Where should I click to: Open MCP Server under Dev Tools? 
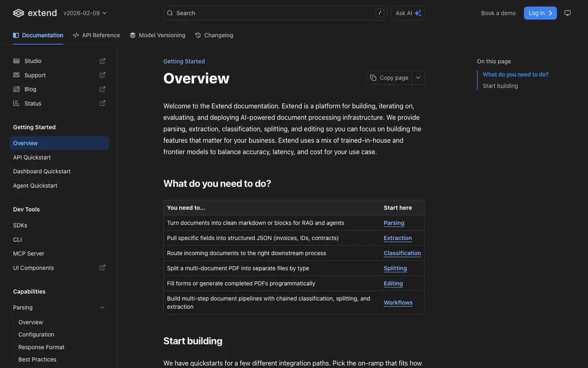point(59,254)
